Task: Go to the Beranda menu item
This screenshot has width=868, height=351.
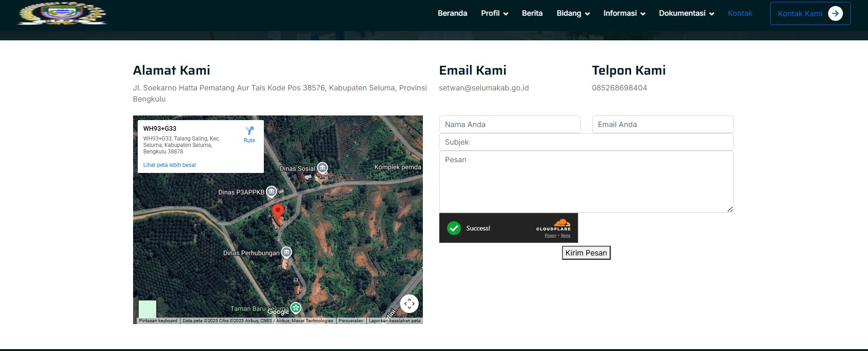Action: pos(452,13)
